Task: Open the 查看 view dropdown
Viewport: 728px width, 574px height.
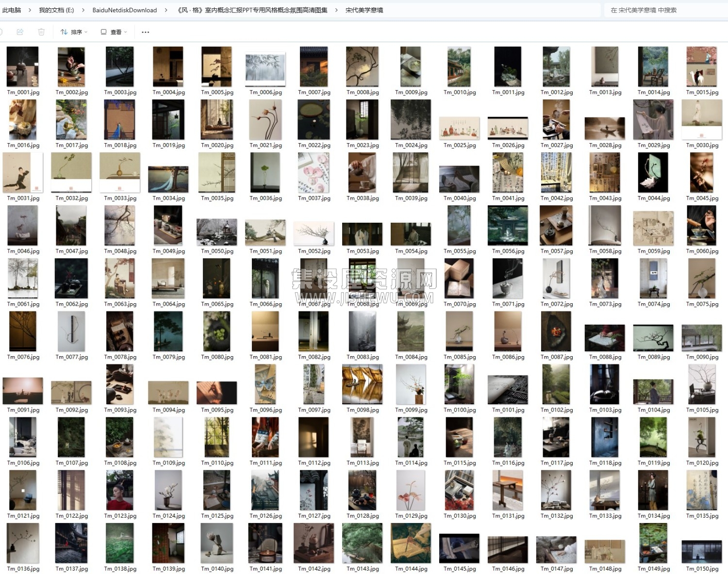Action: tap(114, 32)
